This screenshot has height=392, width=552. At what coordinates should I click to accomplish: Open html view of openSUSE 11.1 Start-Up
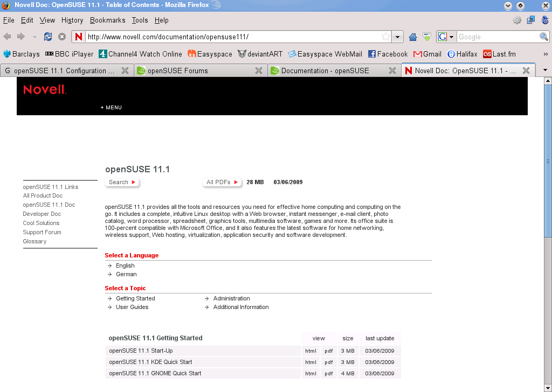pos(310,351)
